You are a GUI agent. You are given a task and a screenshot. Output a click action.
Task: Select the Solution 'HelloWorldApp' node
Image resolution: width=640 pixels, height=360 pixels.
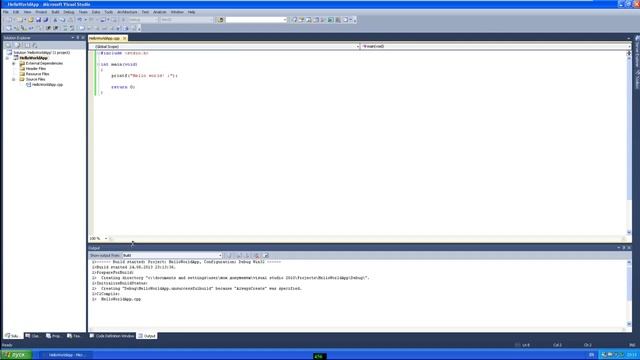[42, 53]
